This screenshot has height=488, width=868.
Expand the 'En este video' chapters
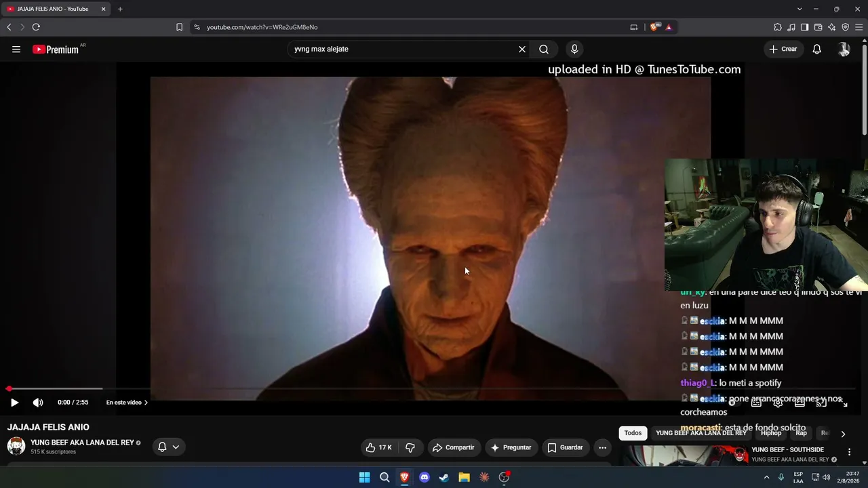tap(127, 403)
